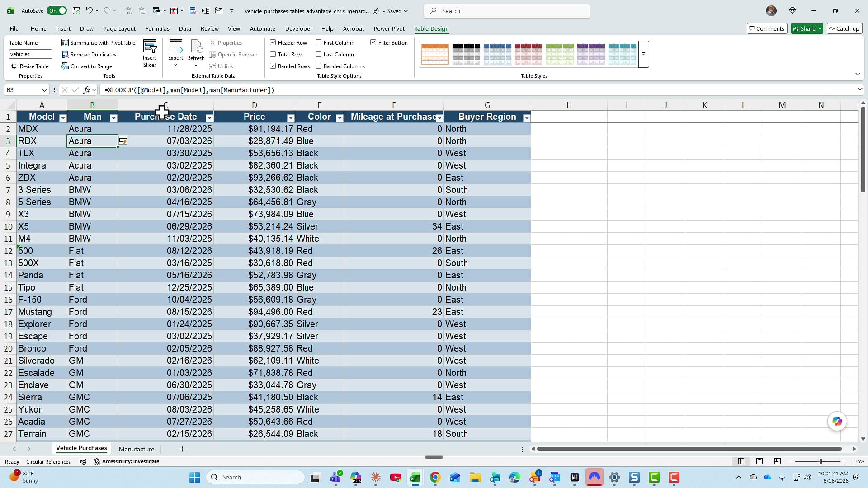This screenshot has width=868, height=488.
Task: Enable the Total Row checkbox
Action: tap(273, 54)
